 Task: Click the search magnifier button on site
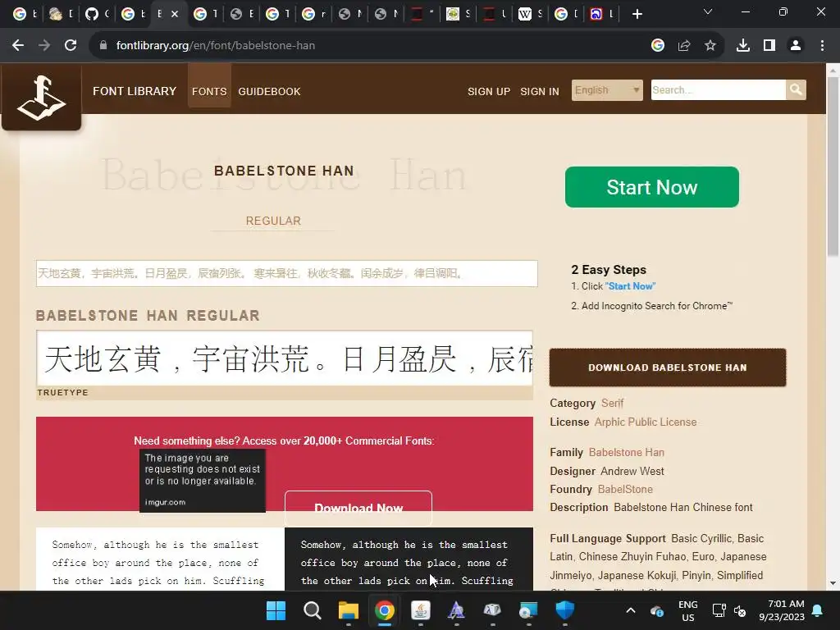point(796,89)
